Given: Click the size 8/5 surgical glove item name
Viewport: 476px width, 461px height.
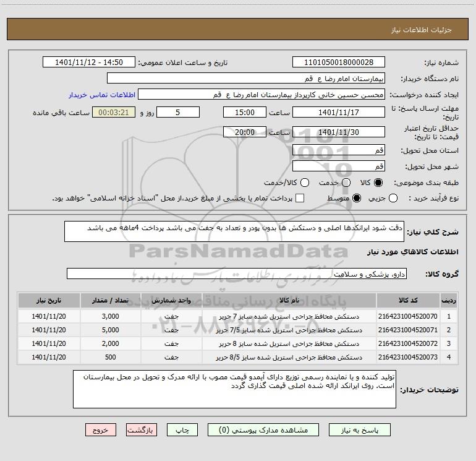Looking at the screenshot, I should pyautogui.click(x=289, y=358).
